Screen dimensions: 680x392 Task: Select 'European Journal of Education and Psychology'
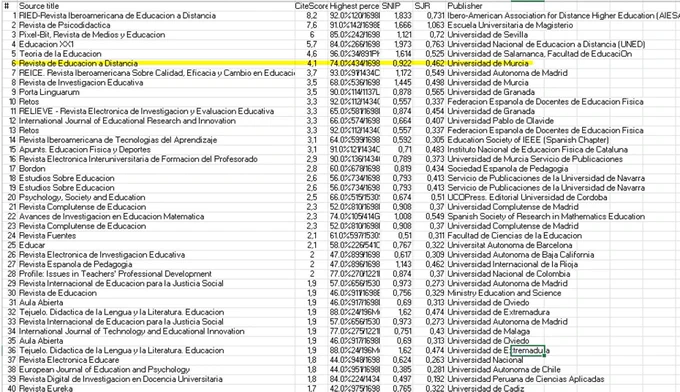tap(105, 369)
